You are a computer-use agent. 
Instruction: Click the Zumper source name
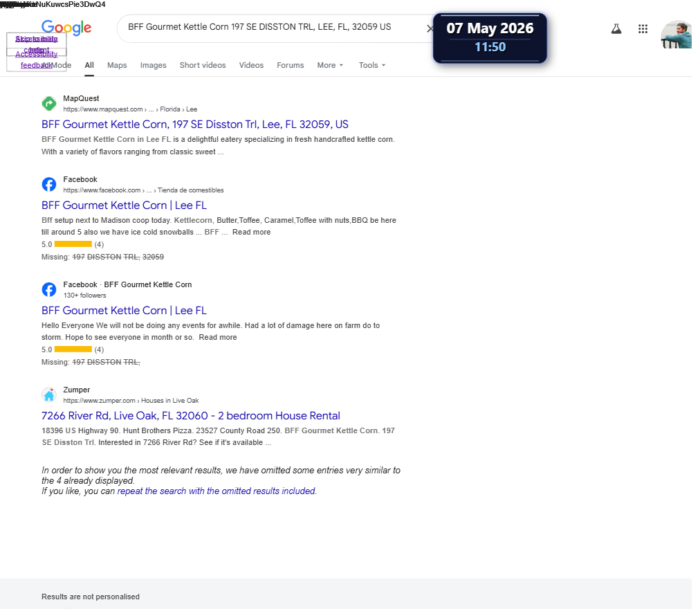pos(76,390)
